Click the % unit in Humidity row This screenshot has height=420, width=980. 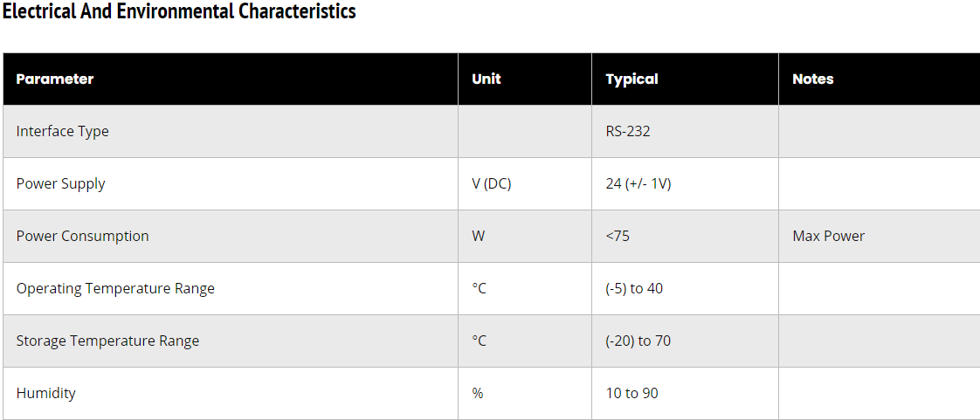tap(478, 393)
